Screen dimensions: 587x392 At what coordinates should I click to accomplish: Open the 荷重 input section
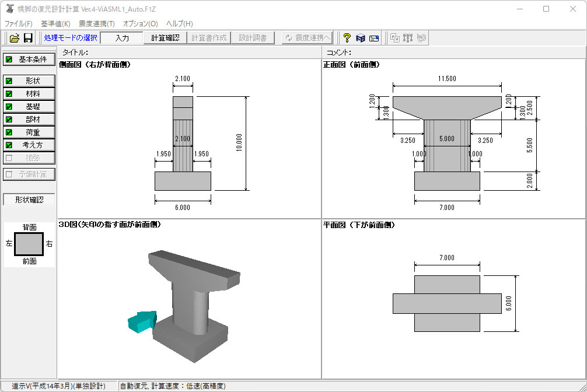pyautogui.click(x=29, y=132)
